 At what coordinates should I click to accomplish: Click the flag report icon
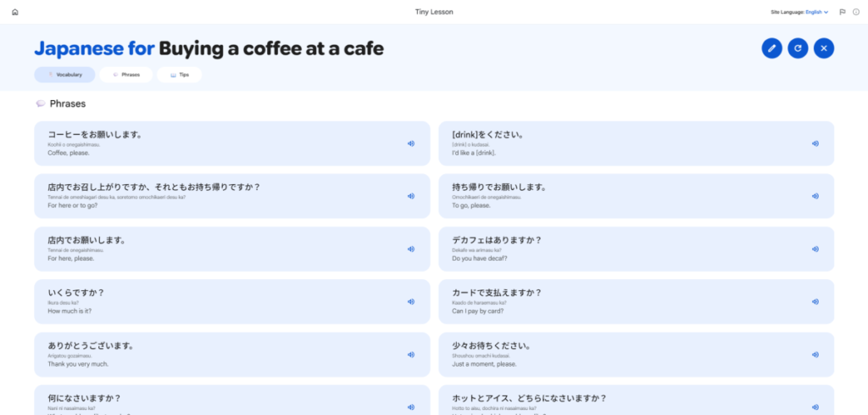pyautogui.click(x=843, y=12)
